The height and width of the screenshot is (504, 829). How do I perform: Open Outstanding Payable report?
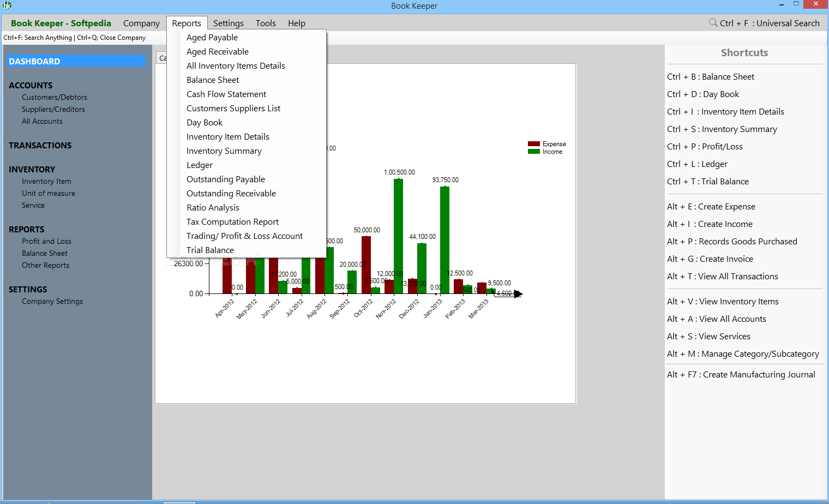click(x=226, y=179)
